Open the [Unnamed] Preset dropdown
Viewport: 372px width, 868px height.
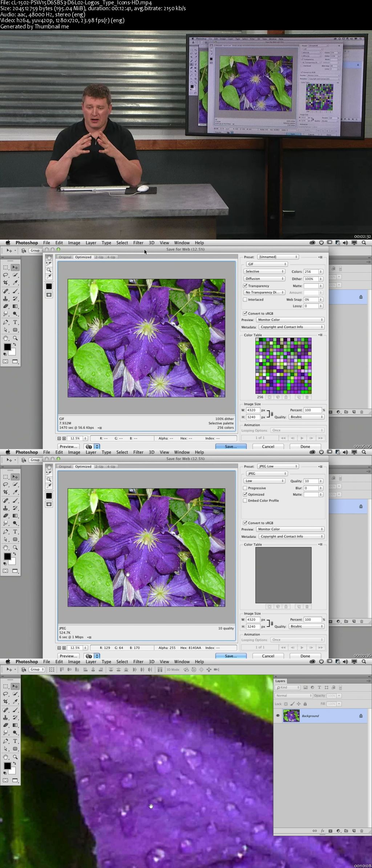point(278,257)
